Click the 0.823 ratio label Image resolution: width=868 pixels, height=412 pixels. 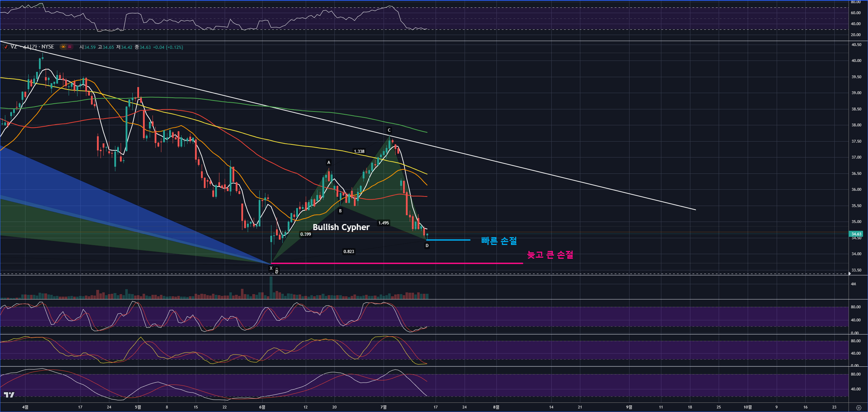coord(349,252)
